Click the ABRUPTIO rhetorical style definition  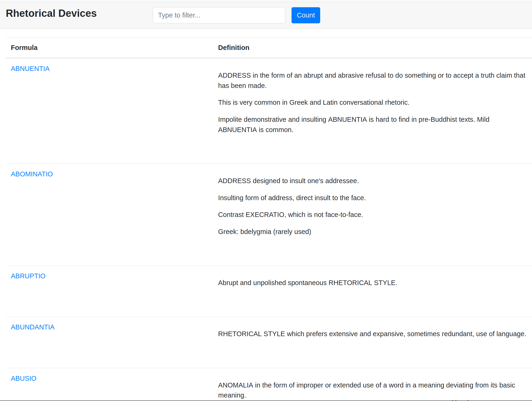tap(307, 282)
